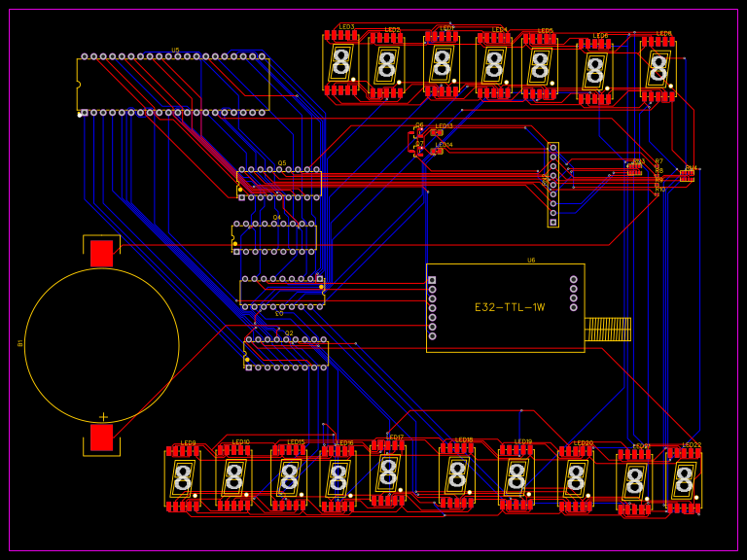Click the vertical pin header connector
This screenshot has height=560, width=747.
(552, 185)
